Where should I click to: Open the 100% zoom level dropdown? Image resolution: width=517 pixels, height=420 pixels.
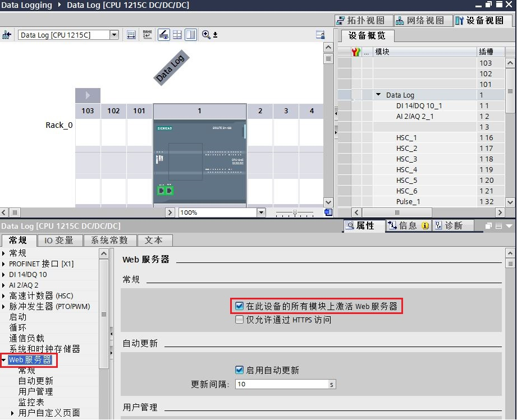261,213
